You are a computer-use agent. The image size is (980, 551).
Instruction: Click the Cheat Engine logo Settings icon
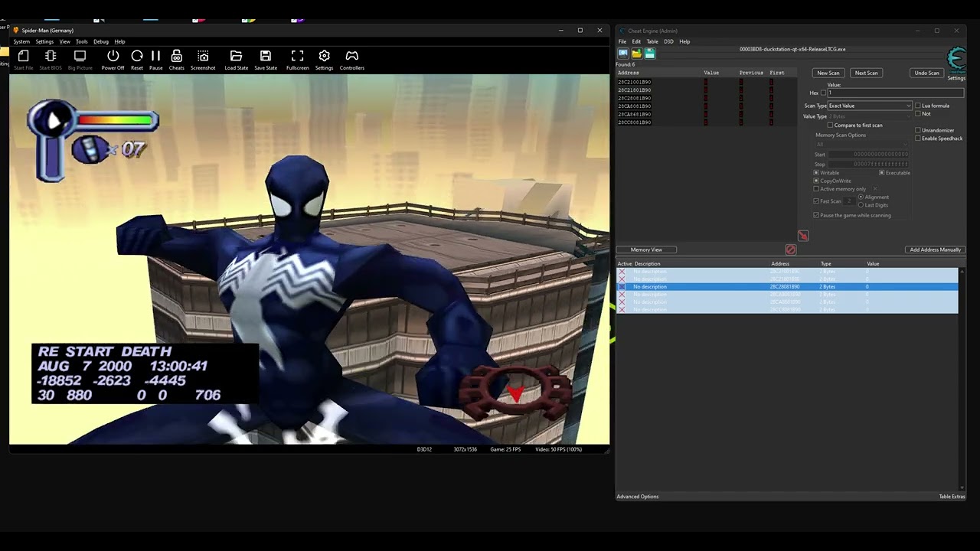[956, 60]
